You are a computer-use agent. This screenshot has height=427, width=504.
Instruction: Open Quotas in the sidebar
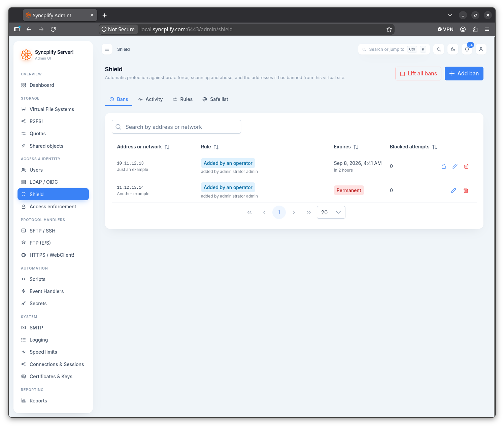(x=53, y=134)
